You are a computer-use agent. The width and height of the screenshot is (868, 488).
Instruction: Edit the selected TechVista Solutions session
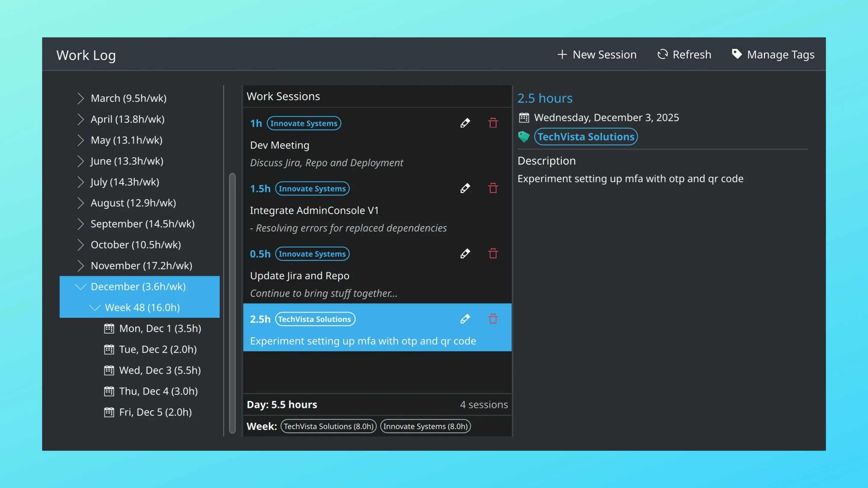[465, 318]
